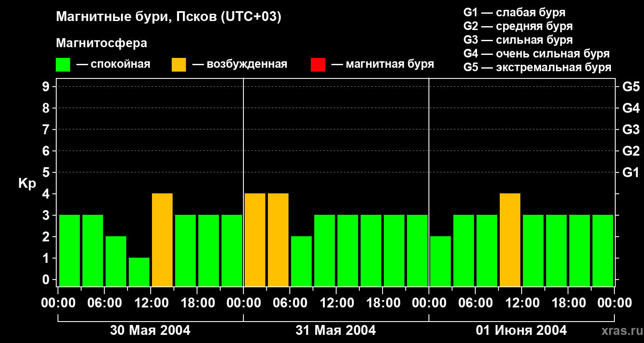Click the orange "возбужденная" legend swatch
This screenshot has width=644, height=343.
(179, 65)
